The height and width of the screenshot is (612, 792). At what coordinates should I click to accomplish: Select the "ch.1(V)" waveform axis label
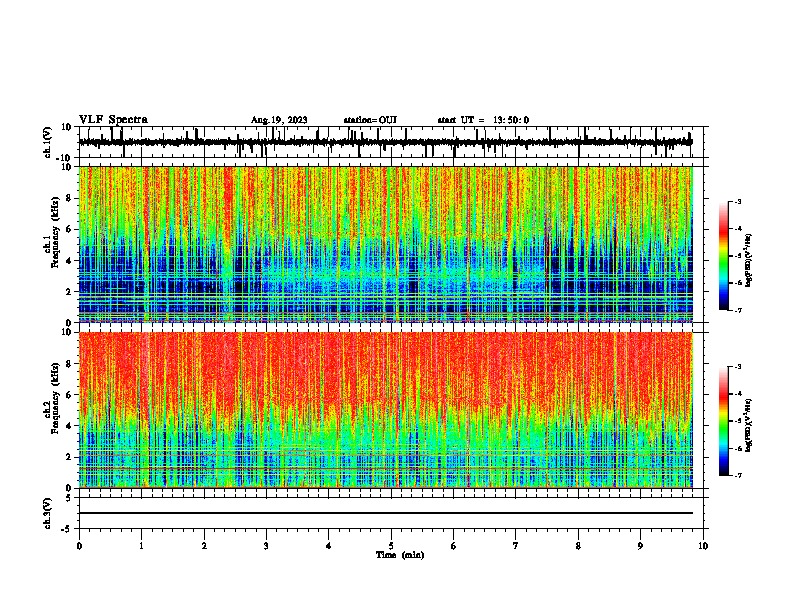[48, 142]
